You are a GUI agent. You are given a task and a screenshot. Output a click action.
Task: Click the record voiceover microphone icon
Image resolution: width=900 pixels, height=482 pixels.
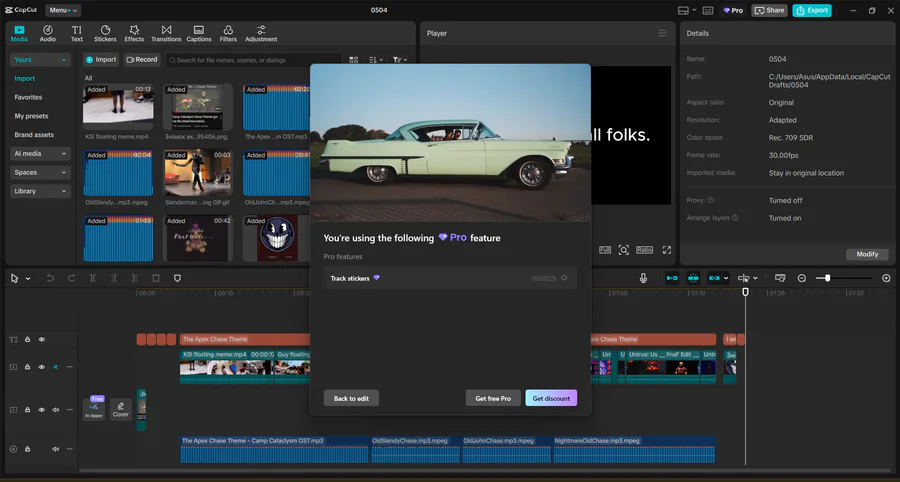(x=643, y=278)
